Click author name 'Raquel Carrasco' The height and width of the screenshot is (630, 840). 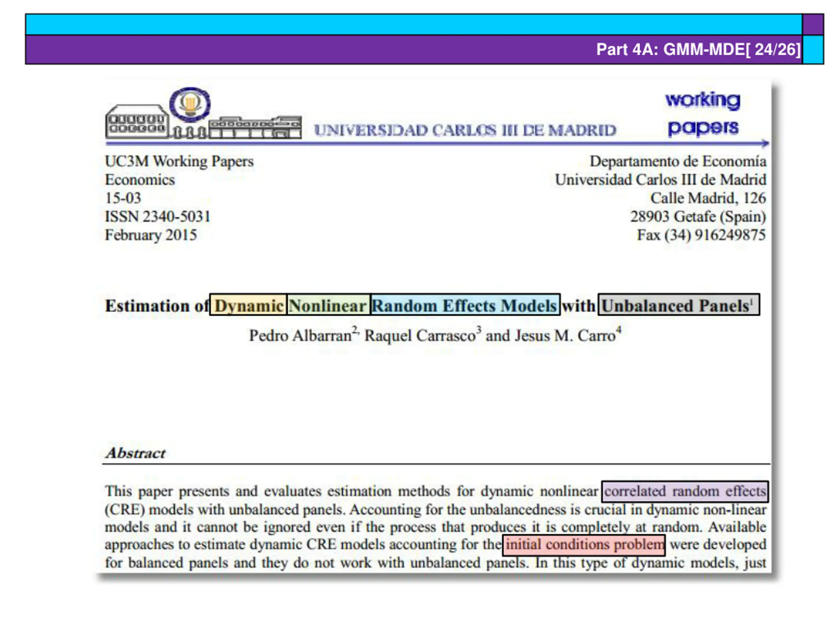coord(420,335)
